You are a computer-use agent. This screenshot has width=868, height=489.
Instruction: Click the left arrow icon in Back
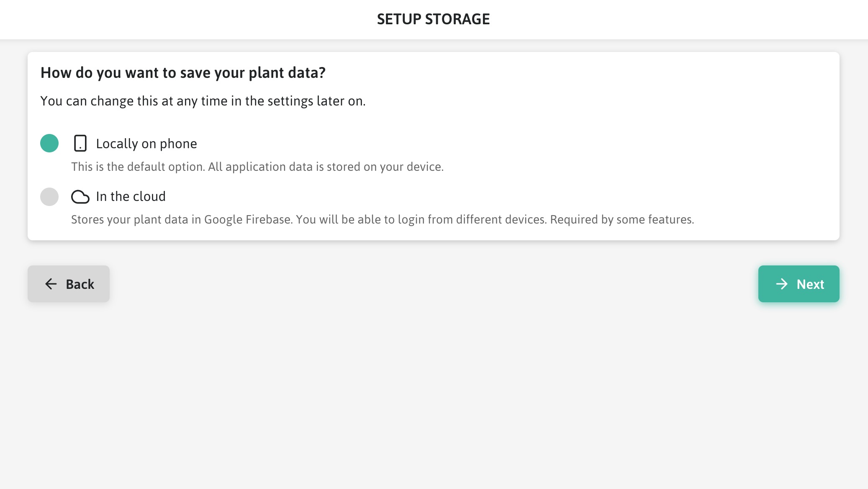(x=51, y=284)
